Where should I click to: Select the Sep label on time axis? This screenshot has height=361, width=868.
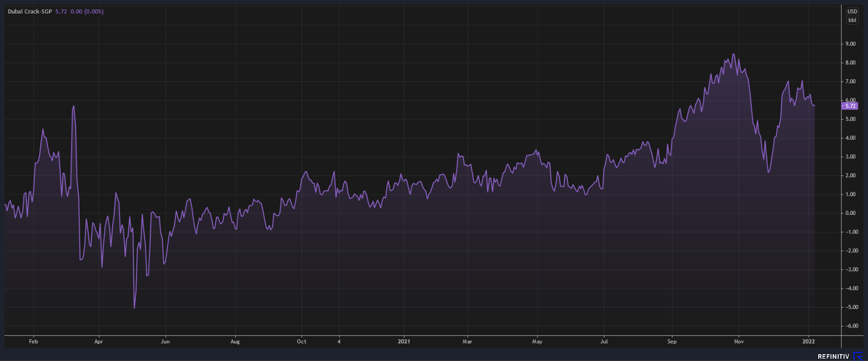tap(672, 342)
